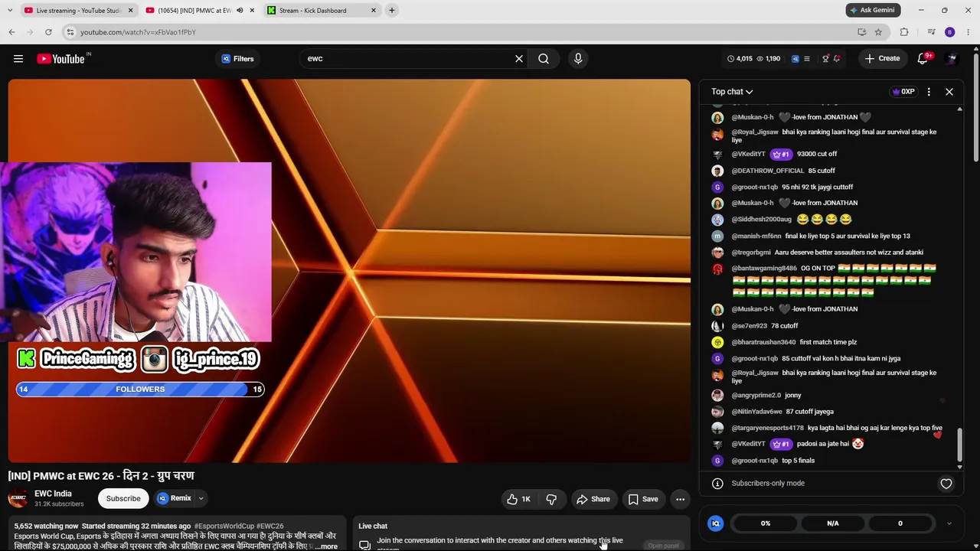The height and width of the screenshot is (551, 980).
Task: Dislike the video
Action: click(x=551, y=499)
